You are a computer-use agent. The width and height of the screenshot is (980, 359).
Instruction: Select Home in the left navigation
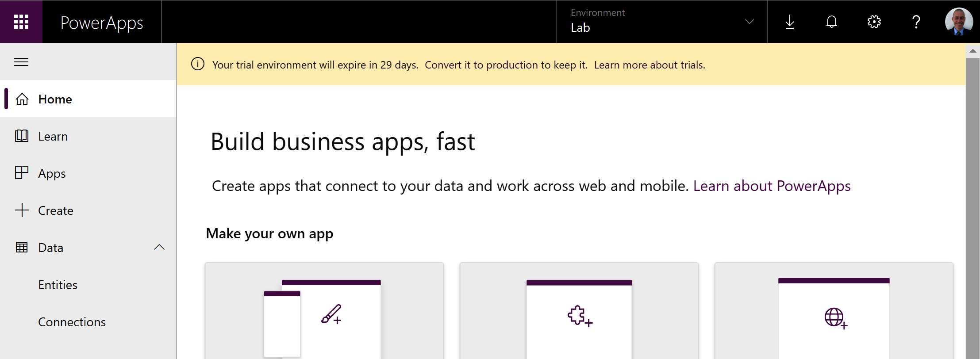pyautogui.click(x=88, y=99)
